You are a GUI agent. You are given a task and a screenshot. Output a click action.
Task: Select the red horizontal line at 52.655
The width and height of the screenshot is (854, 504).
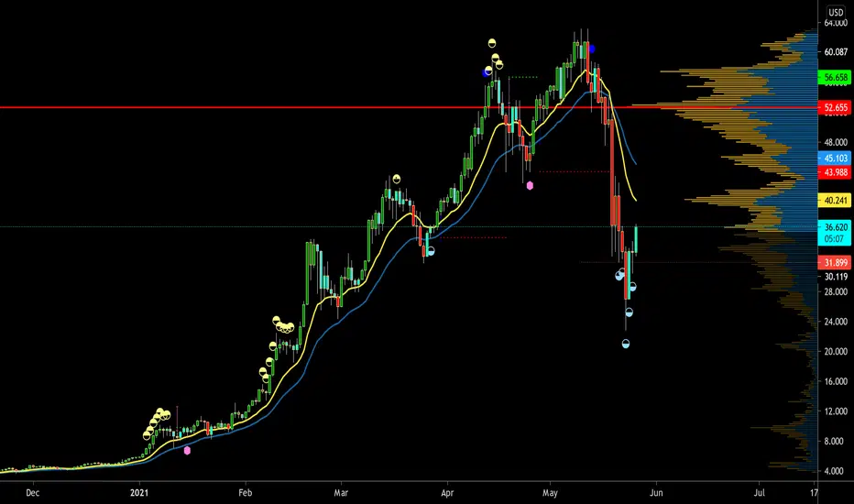pos(409,107)
